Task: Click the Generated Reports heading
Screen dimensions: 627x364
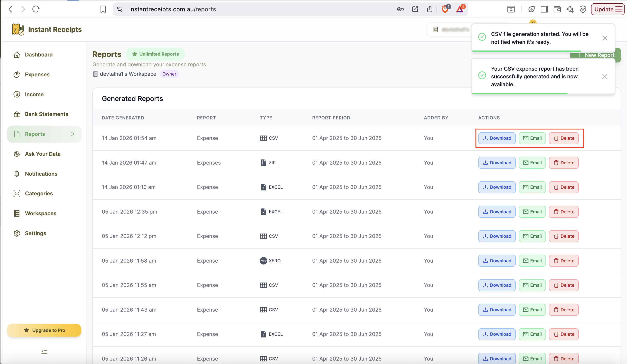Action: pyautogui.click(x=132, y=98)
